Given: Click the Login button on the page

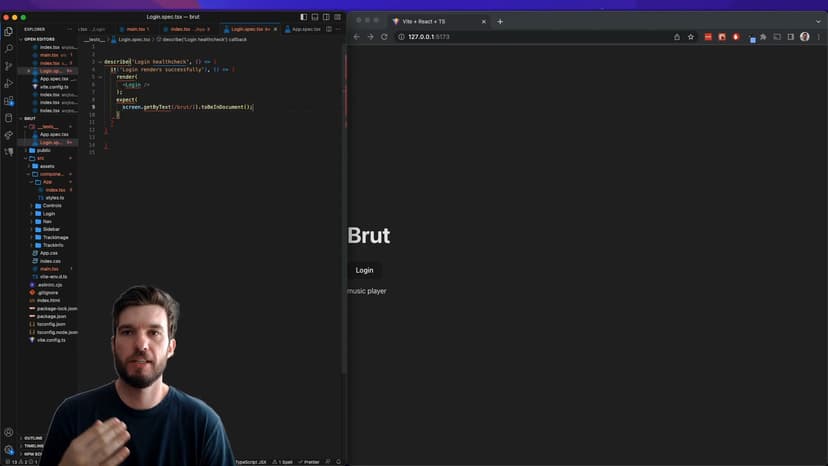Looking at the screenshot, I should [x=364, y=270].
